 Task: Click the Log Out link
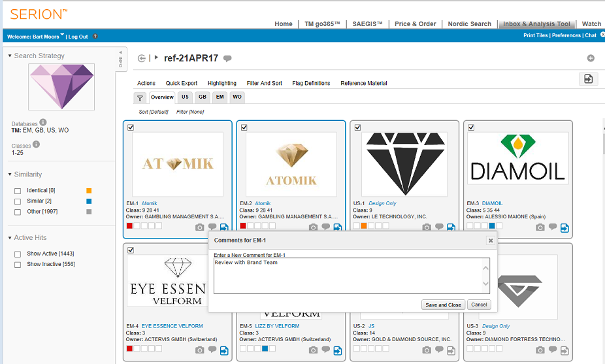tap(78, 37)
